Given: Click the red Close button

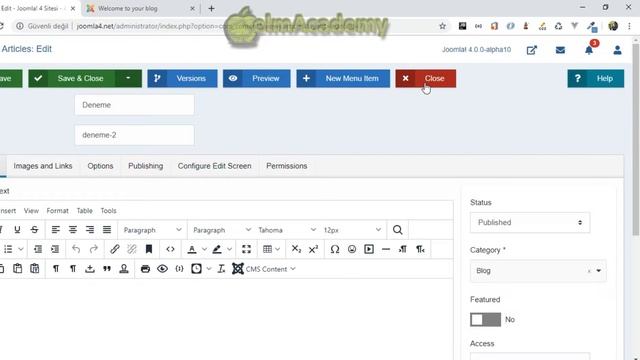Looking at the screenshot, I should (426, 78).
